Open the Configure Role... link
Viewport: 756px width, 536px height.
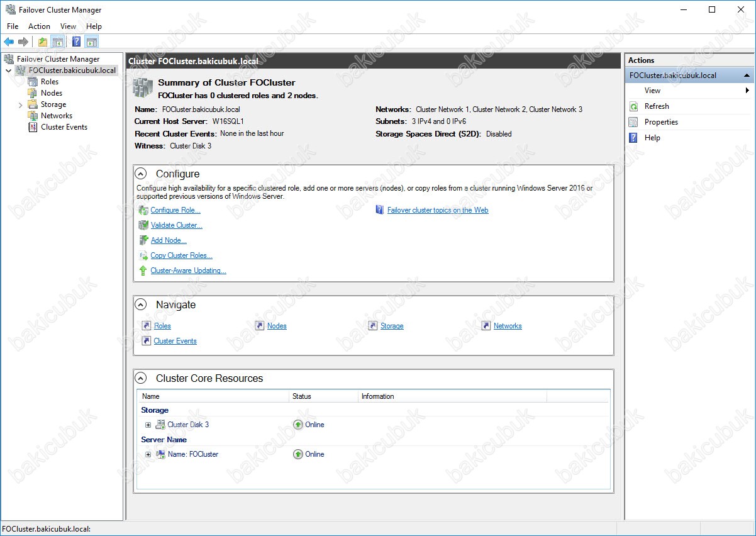pyautogui.click(x=175, y=210)
